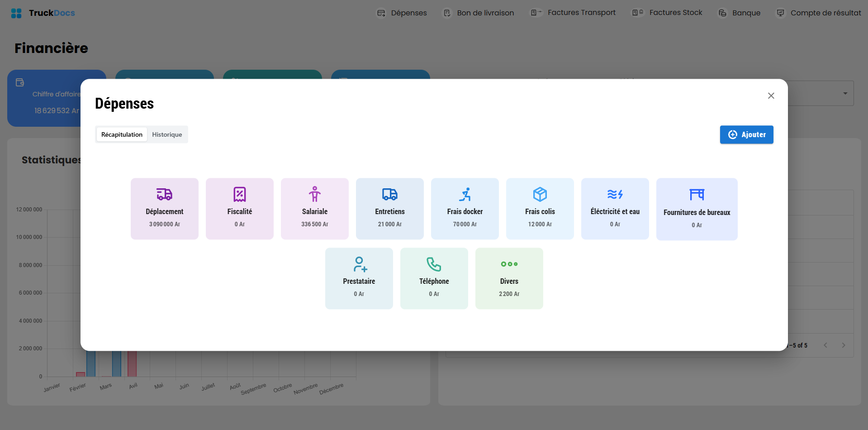Image resolution: width=868 pixels, height=430 pixels.
Task: Click the Fiscalité card label
Action: pyautogui.click(x=240, y=211)
